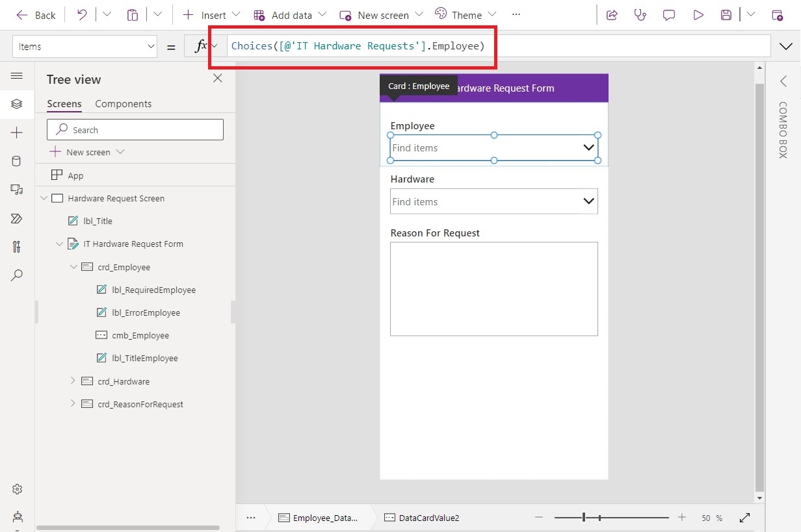Open the Media panel icon

18,189
